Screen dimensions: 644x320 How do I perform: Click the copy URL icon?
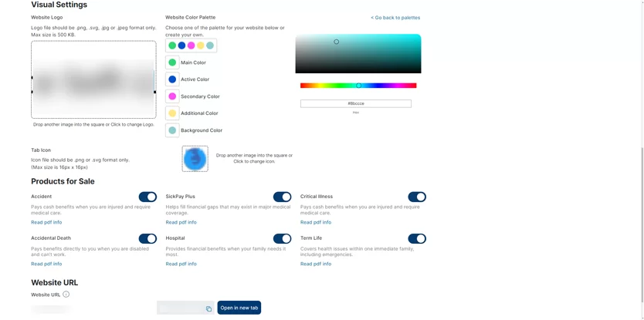pos(208,308)
